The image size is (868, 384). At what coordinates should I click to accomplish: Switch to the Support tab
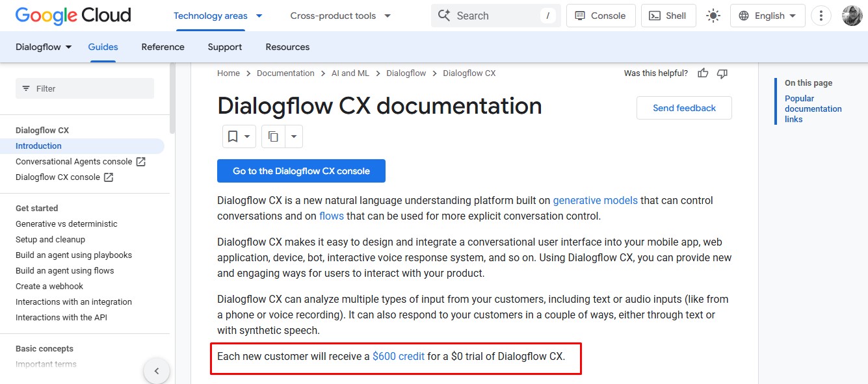[x=225, y=47]
